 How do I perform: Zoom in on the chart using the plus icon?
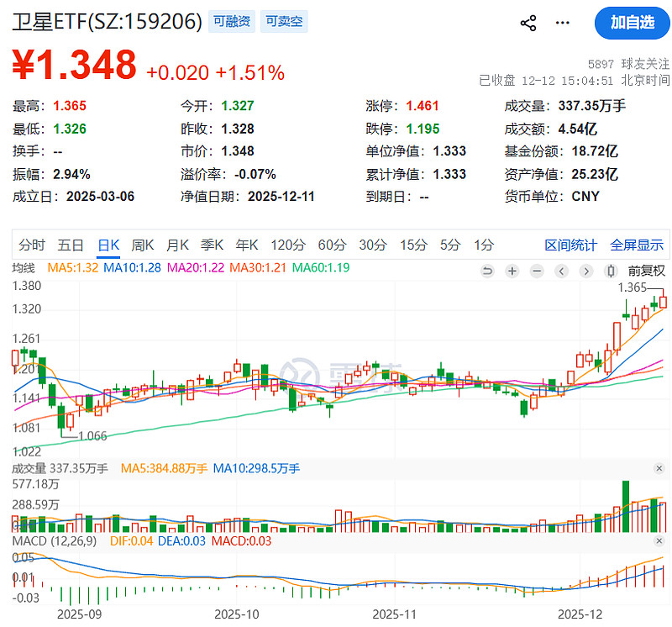click(x=512, y=271)
